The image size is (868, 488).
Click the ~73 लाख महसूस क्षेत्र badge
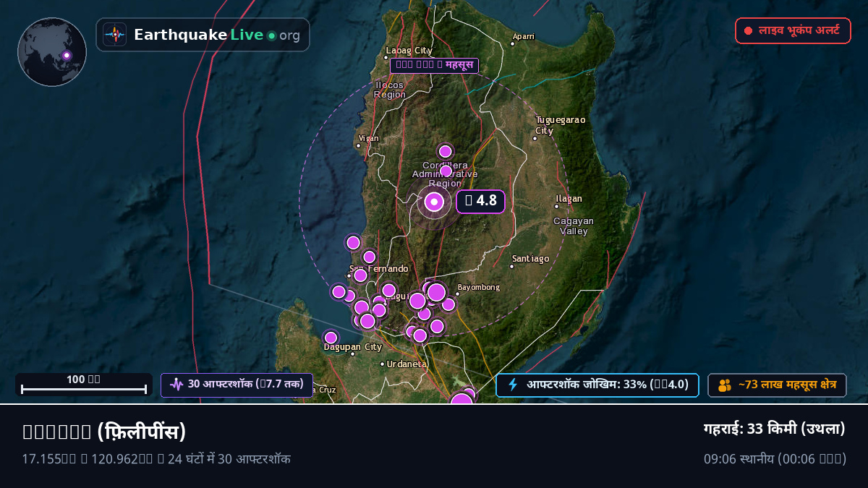tap(777, 385)
